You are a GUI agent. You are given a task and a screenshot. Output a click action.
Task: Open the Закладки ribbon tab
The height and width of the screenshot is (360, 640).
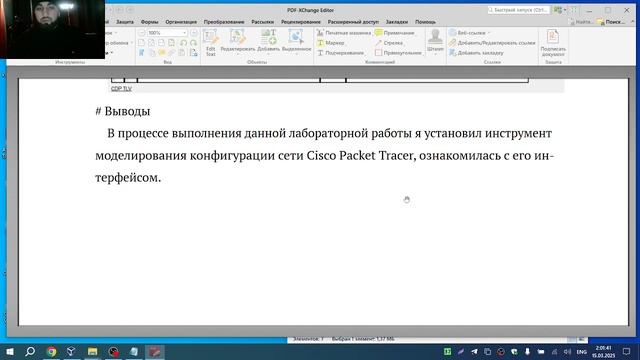click(x=397, y=22)
